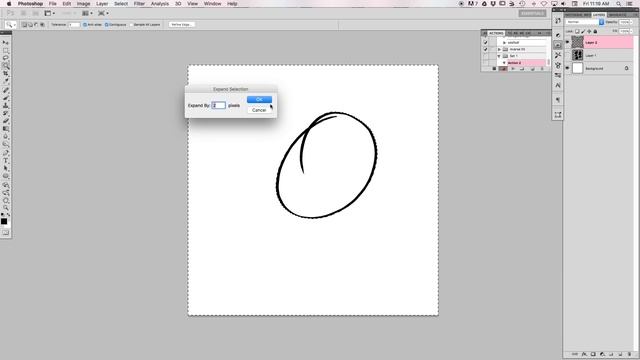Click the Essentials workspace button

click(532, 13)
